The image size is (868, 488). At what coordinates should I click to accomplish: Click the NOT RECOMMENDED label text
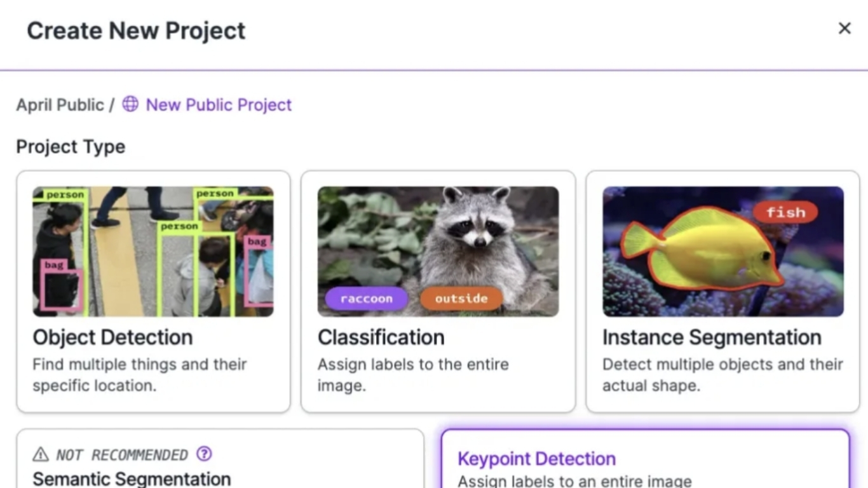point(121,455)
